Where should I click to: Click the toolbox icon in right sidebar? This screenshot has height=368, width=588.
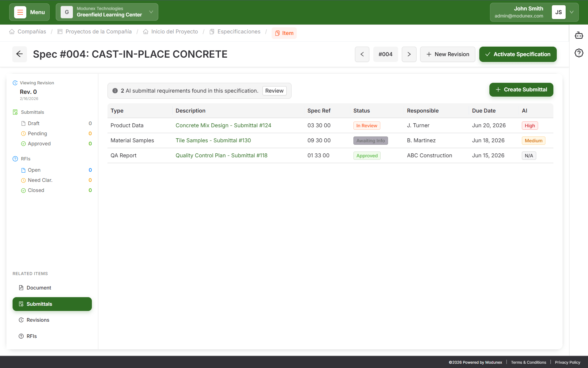pos(579,35)
